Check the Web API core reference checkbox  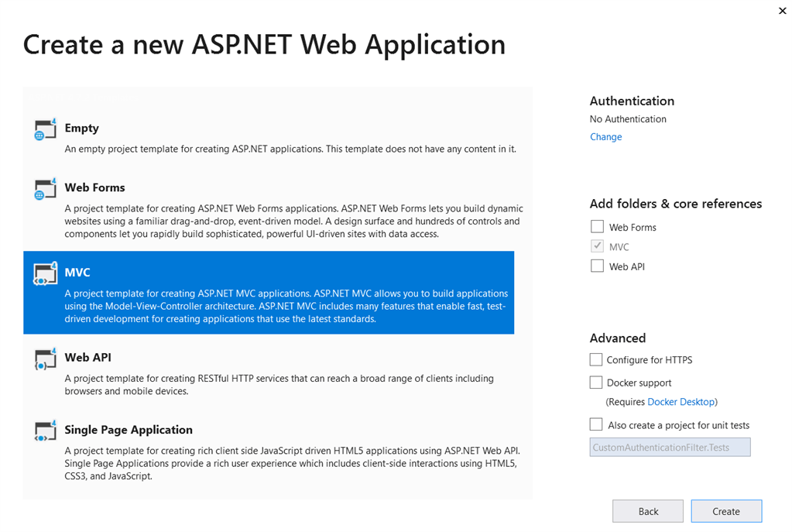click(597, 266)
